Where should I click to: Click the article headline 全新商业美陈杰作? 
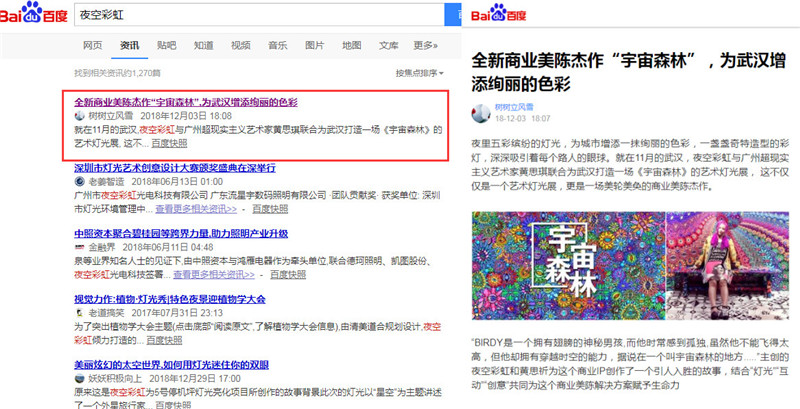(x=629, y=72)
